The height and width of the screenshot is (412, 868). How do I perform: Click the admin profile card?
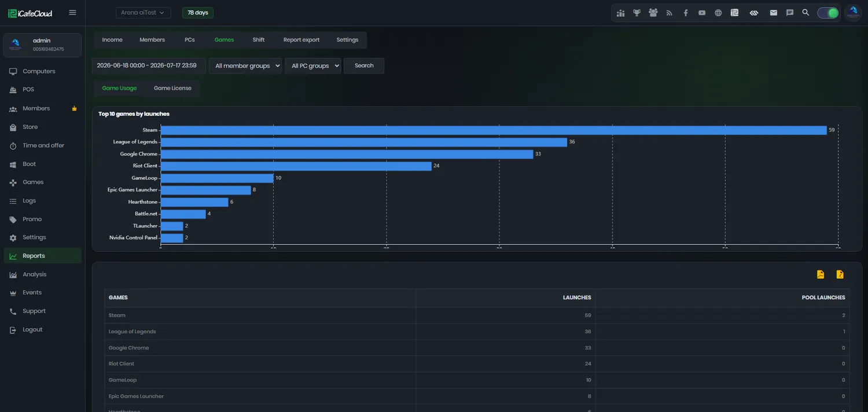[x=42, y=45]
